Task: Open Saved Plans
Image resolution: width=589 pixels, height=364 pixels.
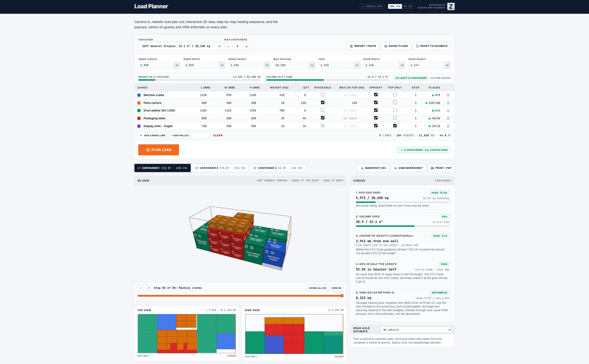Action: pyautogui.click(x=396, y=46)
